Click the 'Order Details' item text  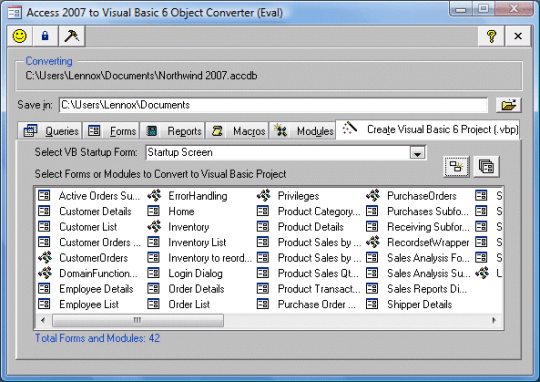click(x=196, y=289)
